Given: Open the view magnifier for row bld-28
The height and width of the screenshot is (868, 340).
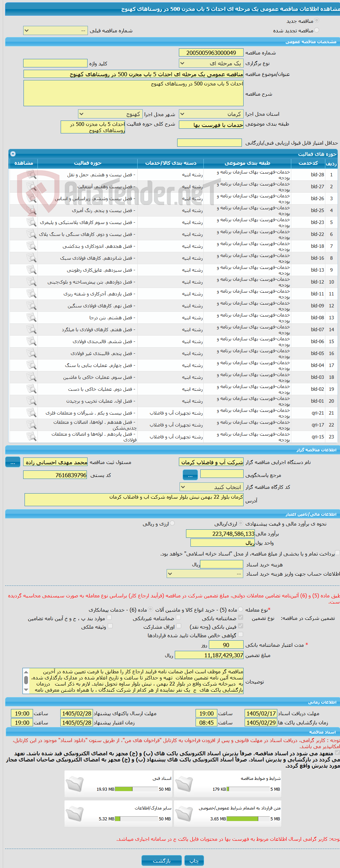Looking at the screenshot, I should coord(31,175).
